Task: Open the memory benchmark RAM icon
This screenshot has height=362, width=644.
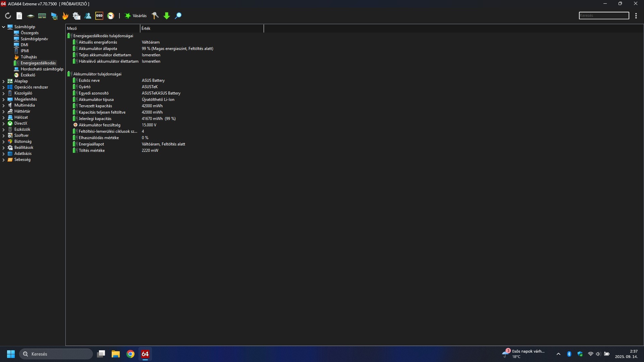Action: pos(42,16)
